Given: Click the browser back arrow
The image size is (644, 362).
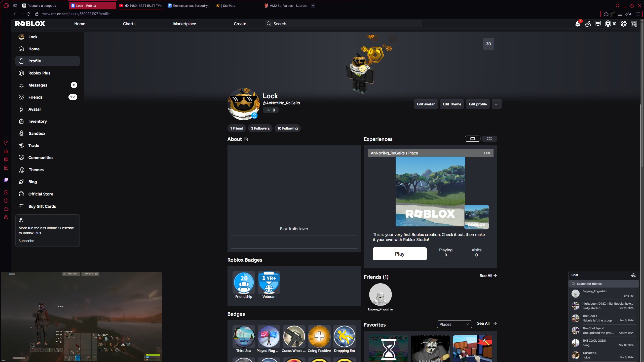Looking at the screenshot, I should [15, 14].
